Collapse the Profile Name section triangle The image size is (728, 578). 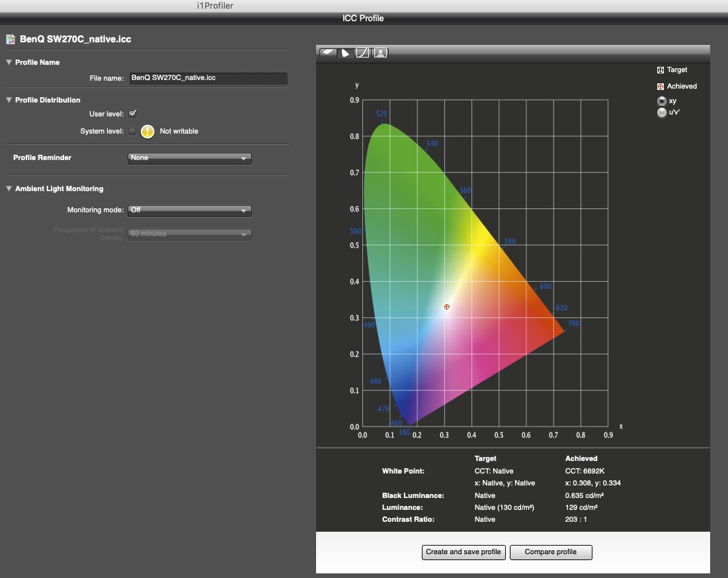(9, 63)
